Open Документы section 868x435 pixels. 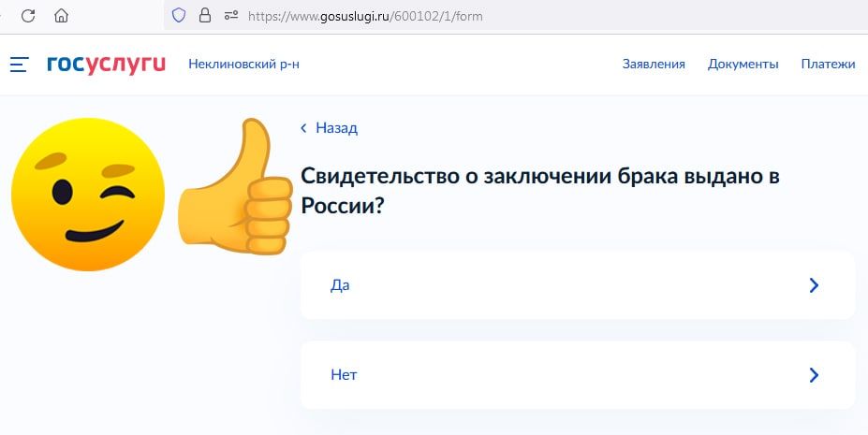(743, 65)
